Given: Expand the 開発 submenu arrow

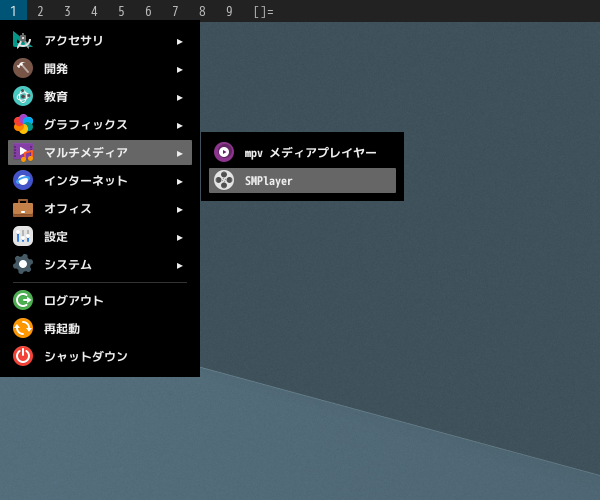Looking at the screenshot, I should (179, 70).
